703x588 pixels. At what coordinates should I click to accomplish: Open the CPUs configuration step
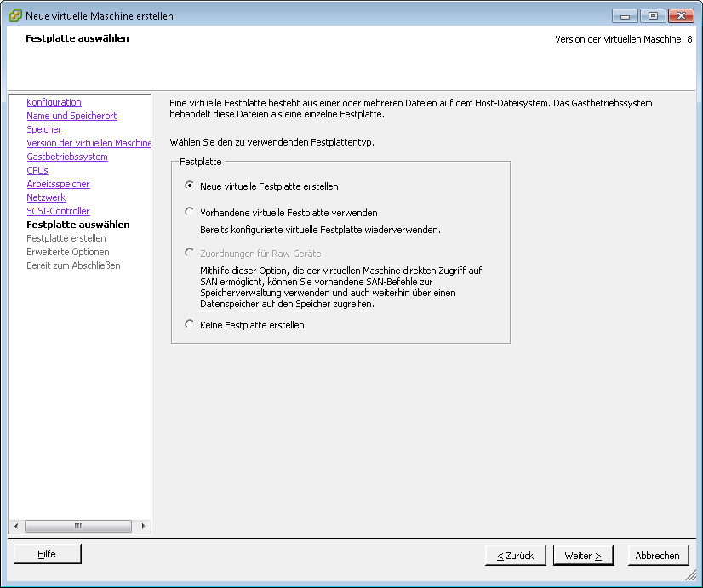coord(37,170)
